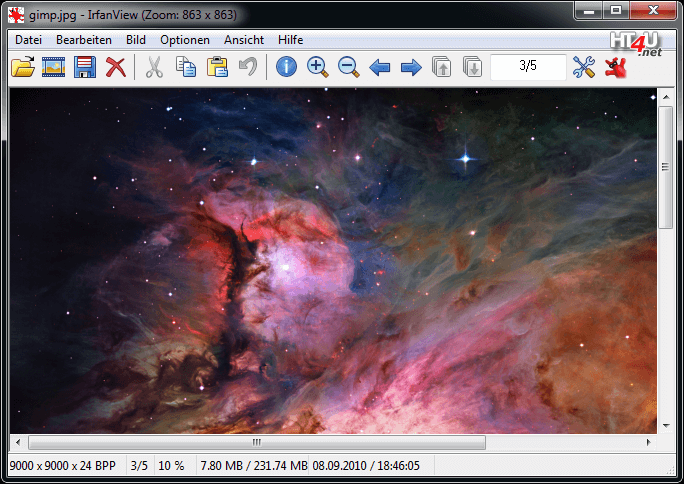This screenshot has width=684, height=484.
Task: Open the Datei menu
Action: coord(28,40)
